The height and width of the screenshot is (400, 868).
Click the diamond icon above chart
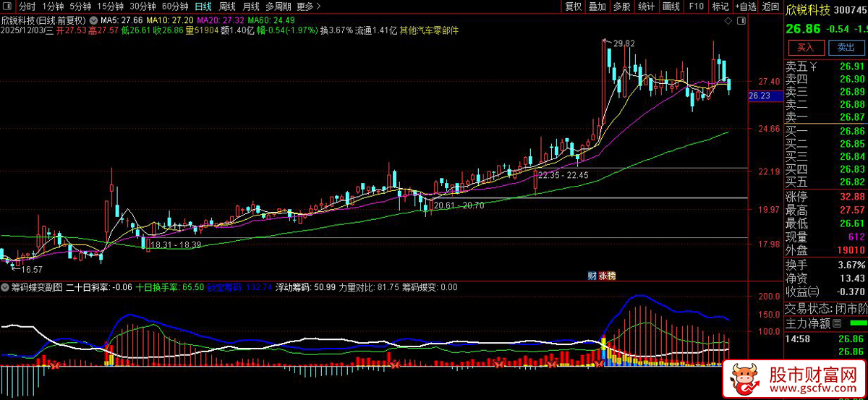[727, 22]
